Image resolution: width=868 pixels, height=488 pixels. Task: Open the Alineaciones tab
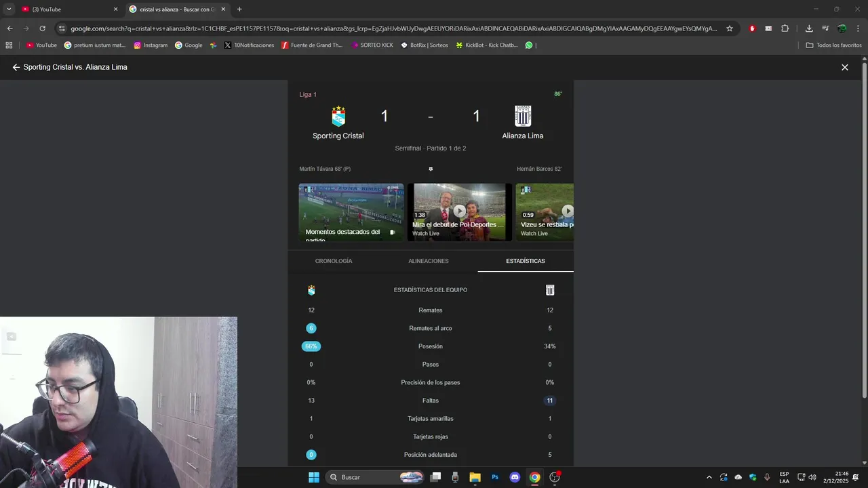[429, 261]
